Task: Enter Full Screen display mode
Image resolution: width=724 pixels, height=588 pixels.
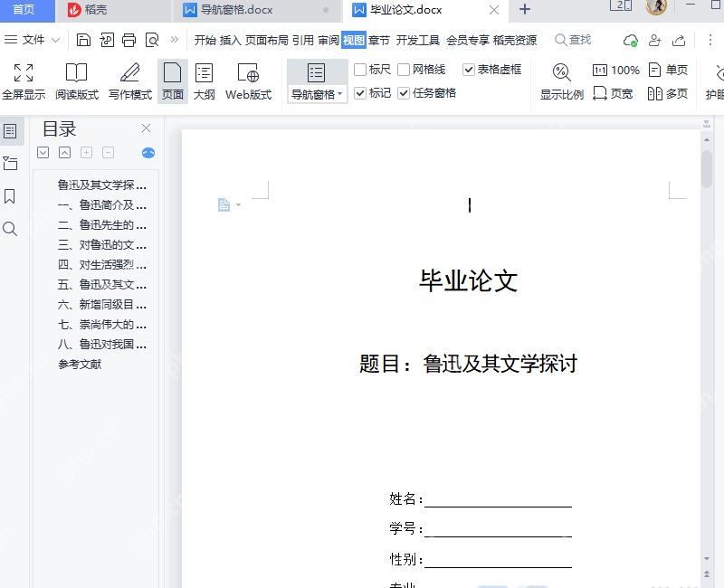Action: (x=24, y=81)
